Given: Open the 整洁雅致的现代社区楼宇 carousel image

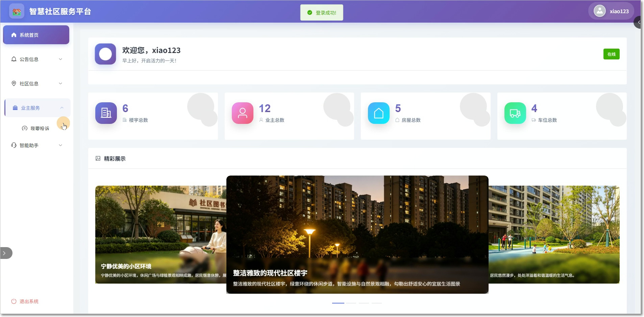Looking at the screenshot, I should point(357,235).
